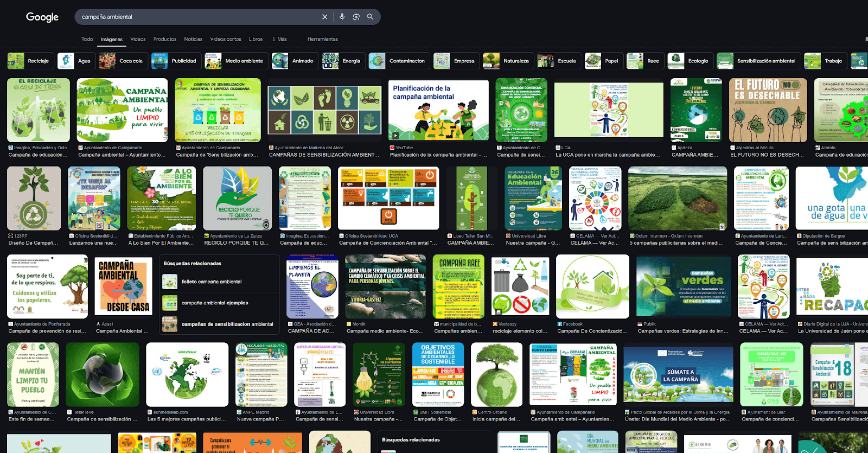868x453 pixels.
Task: Select the Raee filter chip
Action: pyautogui.click(x=645, y=61)
